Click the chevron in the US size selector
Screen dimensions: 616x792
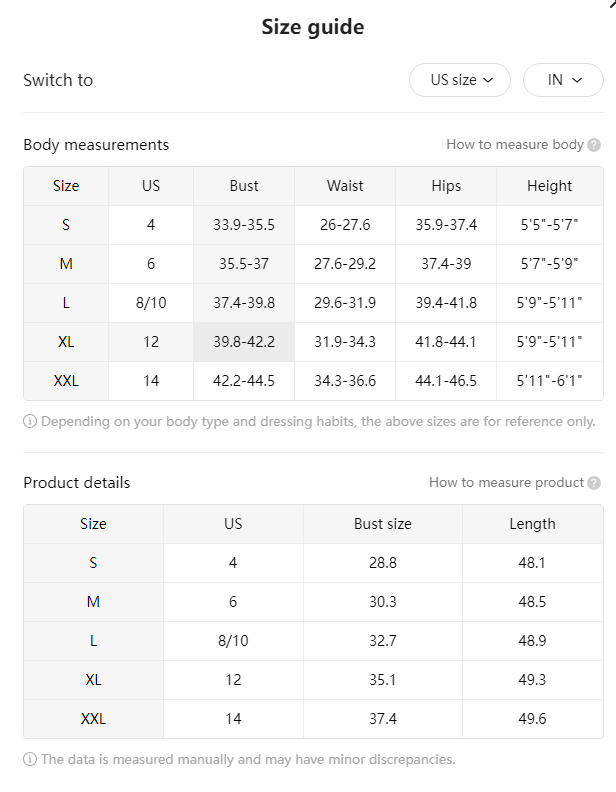click(488, 80)
